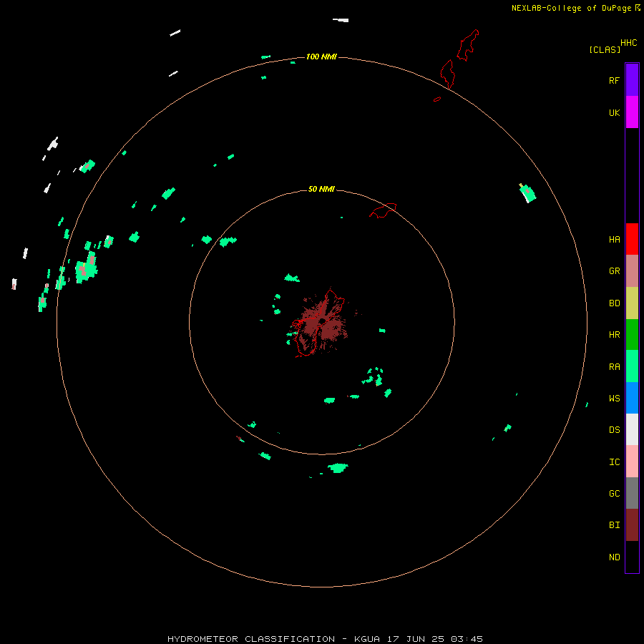The image size is (644, 644).
Task: Click the 50 NMI range ring label
Action: click(x=321, y=190)
